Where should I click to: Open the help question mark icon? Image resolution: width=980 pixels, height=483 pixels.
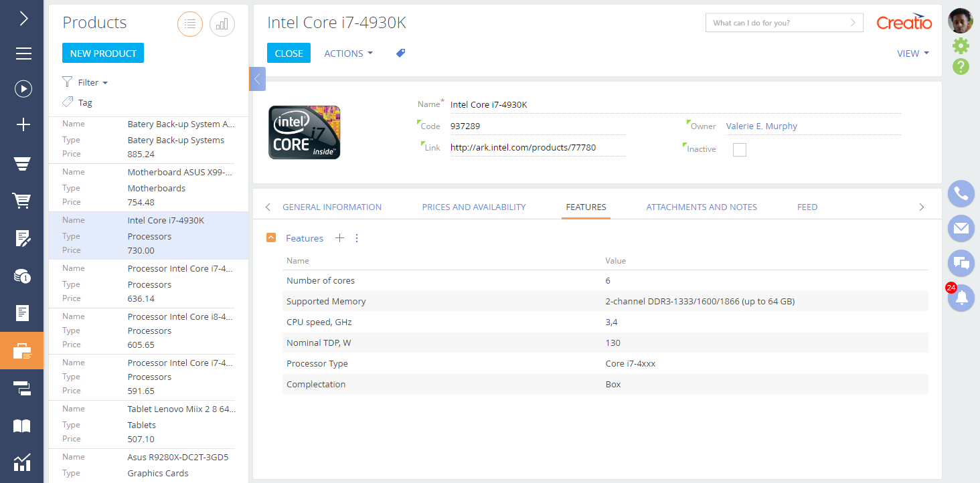pos(961,66)
